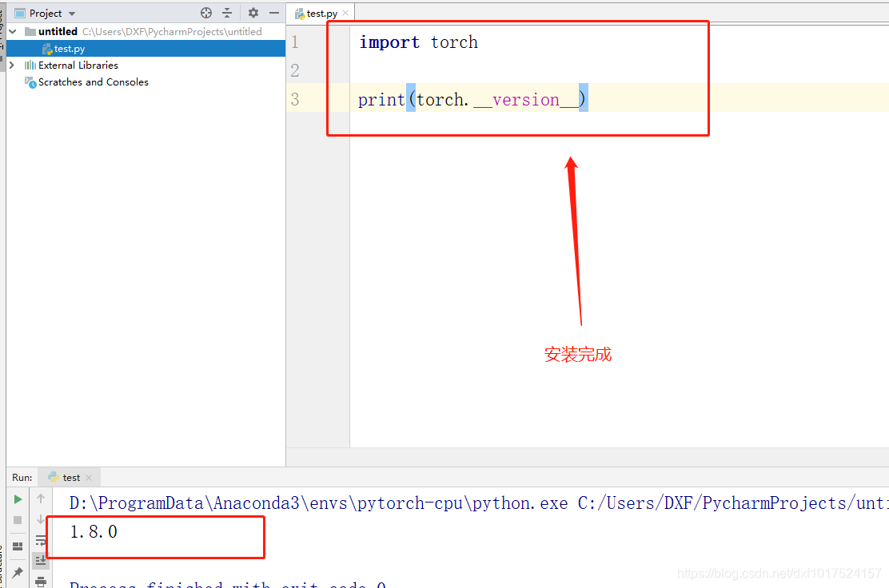Print the console output
The image size is (889, 588).
pos(40,582)
